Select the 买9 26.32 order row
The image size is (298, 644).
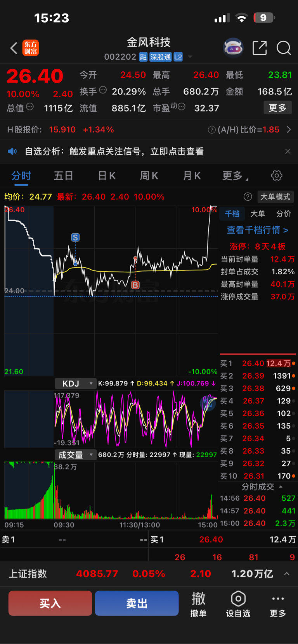click(x=258, y=463)
